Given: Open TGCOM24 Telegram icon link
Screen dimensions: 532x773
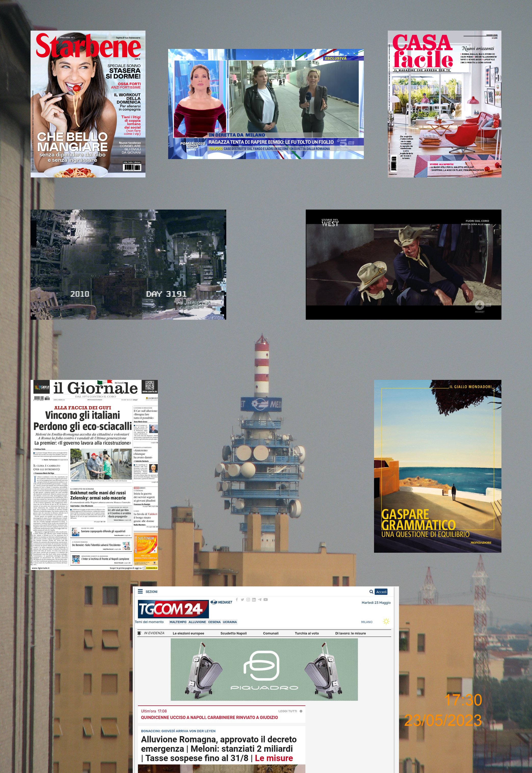Looking at the screenshot, I should pos(259,600).
